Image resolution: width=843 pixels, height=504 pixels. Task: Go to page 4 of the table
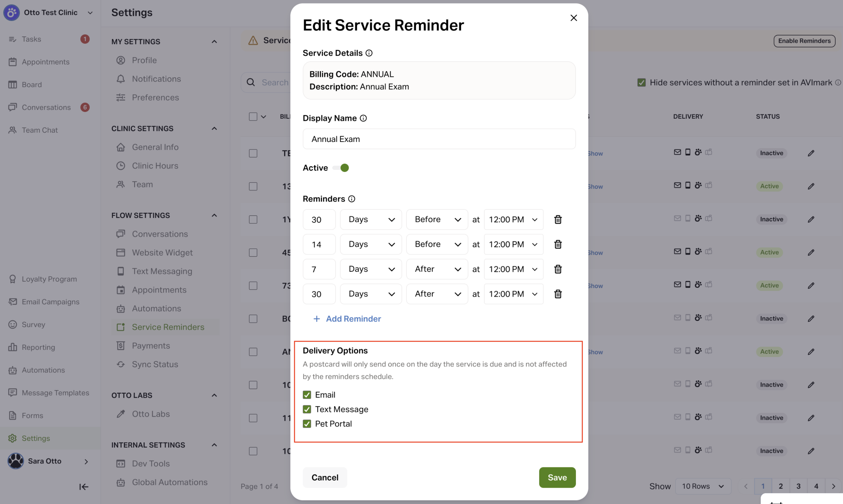[816, 486]
